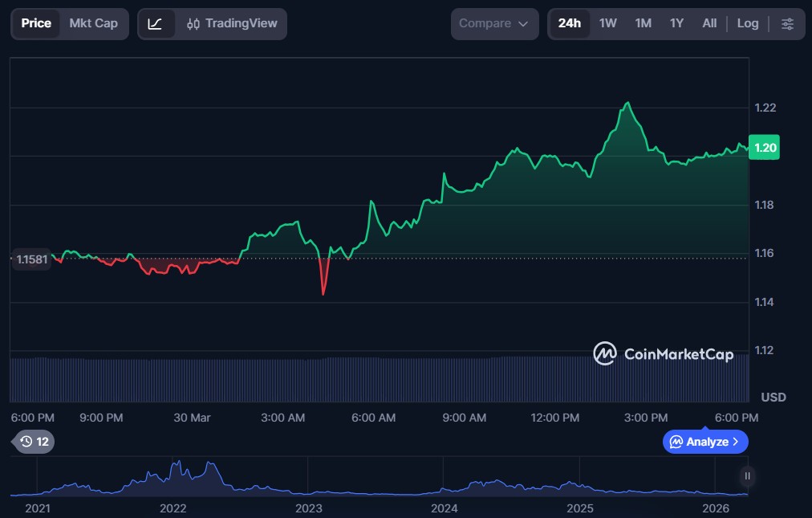Click the range slider handle on mini chart
This screenshot has width=812, height=518.
click(x=747, y=476)
